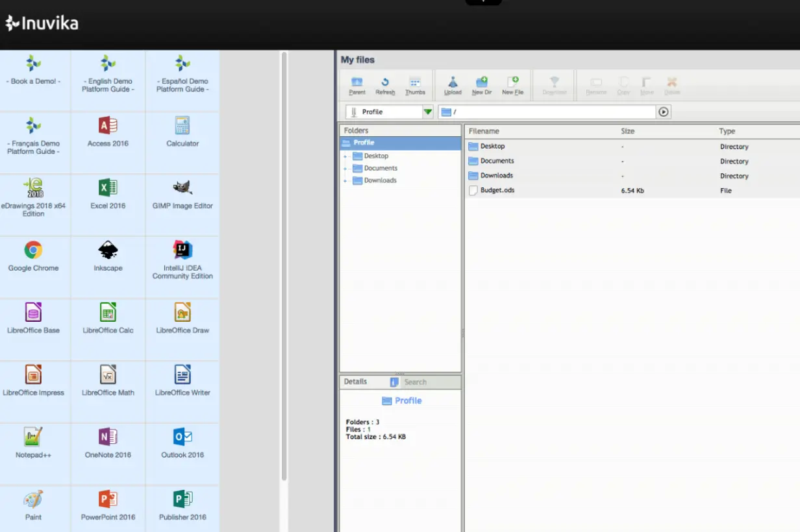Select the Downloads row in file list
Viewport: 800px width, 532px height.
(632, 176)
